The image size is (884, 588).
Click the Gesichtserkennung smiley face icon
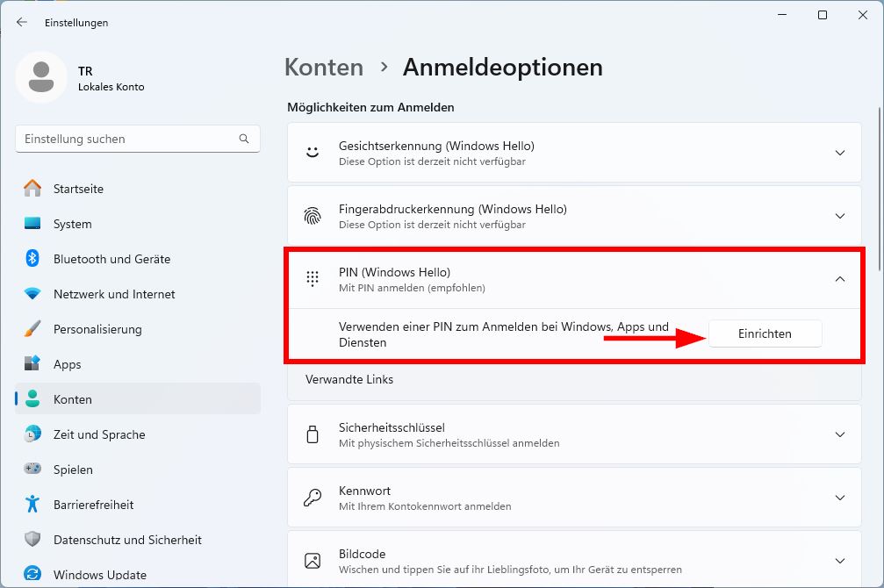point(313,151)
